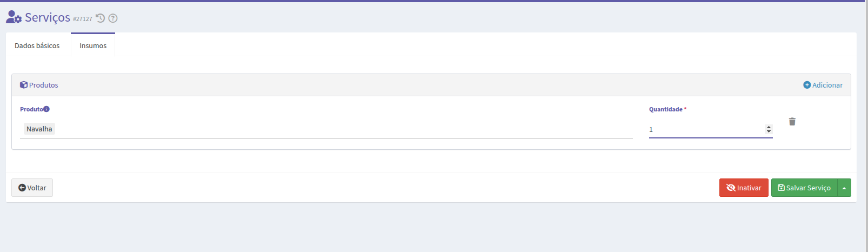Screen dimensions: 868x252
Task: Expand the Salvar Serviço dropdown caret
Action: click(x=844, y=188)
